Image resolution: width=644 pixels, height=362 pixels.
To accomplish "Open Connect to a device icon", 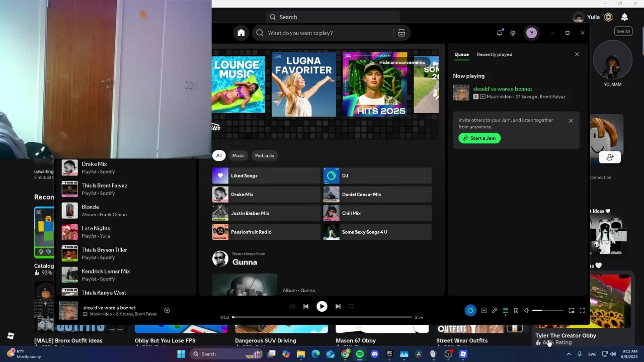I will [x=516, y=310].
